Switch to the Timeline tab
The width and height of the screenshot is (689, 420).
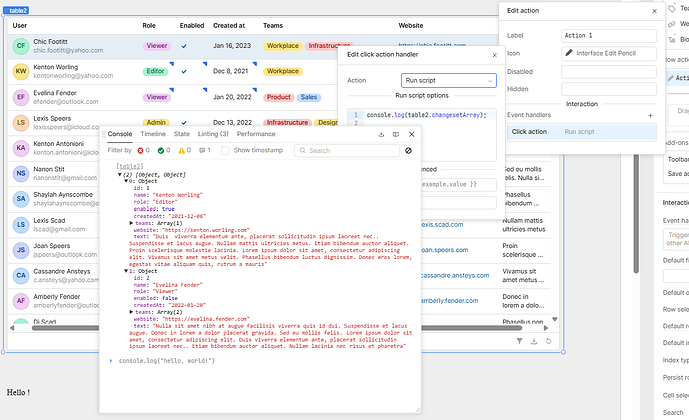pos(153,134)
